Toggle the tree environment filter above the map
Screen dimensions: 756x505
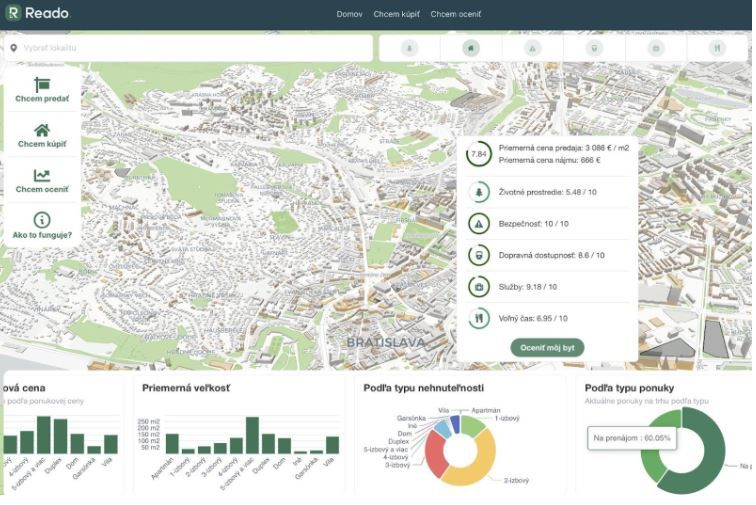click(409, 48)
